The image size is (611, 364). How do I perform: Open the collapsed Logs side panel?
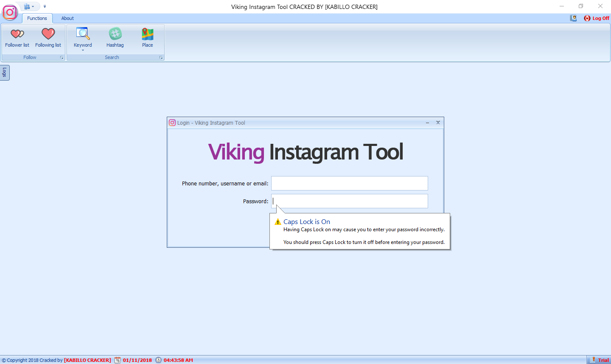pyautogui.click(x=5, y=73)
